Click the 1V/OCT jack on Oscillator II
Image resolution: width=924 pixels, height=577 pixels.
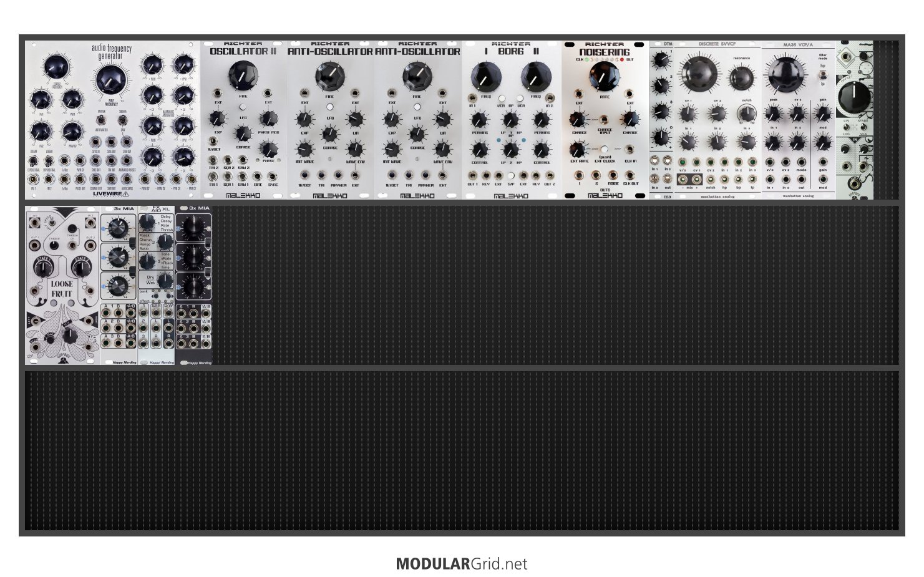click(213, 141)
